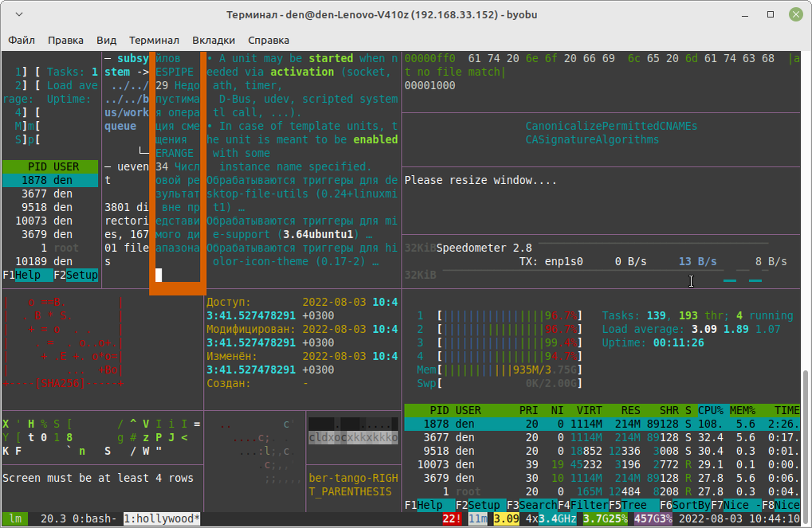
Task: Click the Uptime value 00:11:26
Action: click(x=678, y=342)
